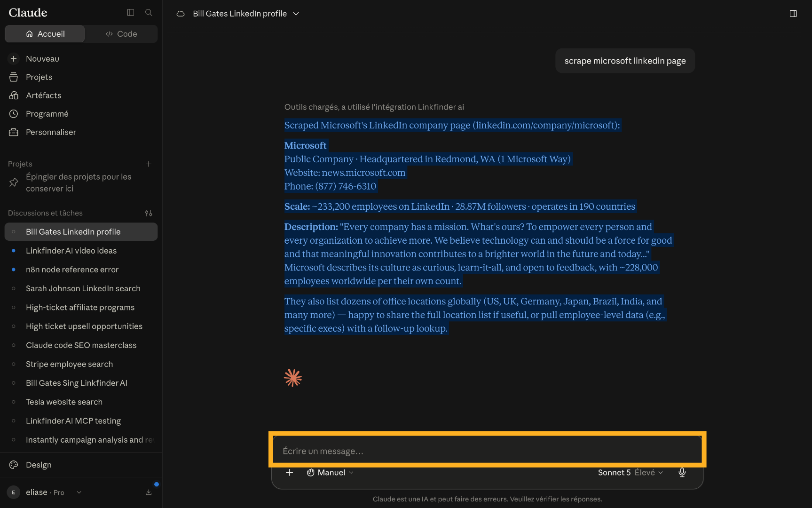The image size is (812, 508).
Task: Click the Personnaliser toolbox icon
Action: [14, 132]
